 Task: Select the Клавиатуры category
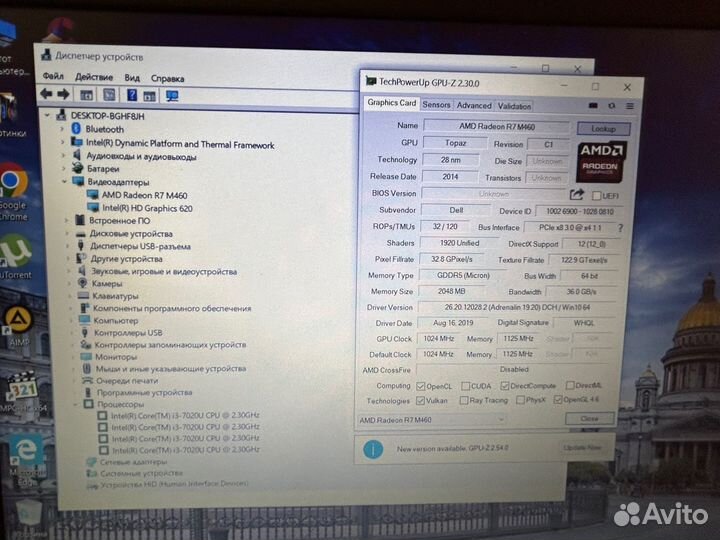[x=115, y=296]
